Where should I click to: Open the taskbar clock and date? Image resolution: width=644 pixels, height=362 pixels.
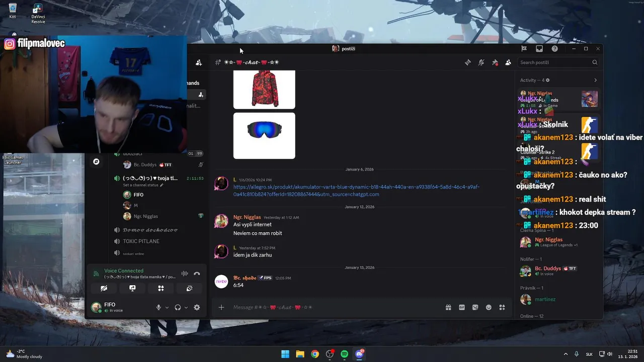click(x=628, y=354)
